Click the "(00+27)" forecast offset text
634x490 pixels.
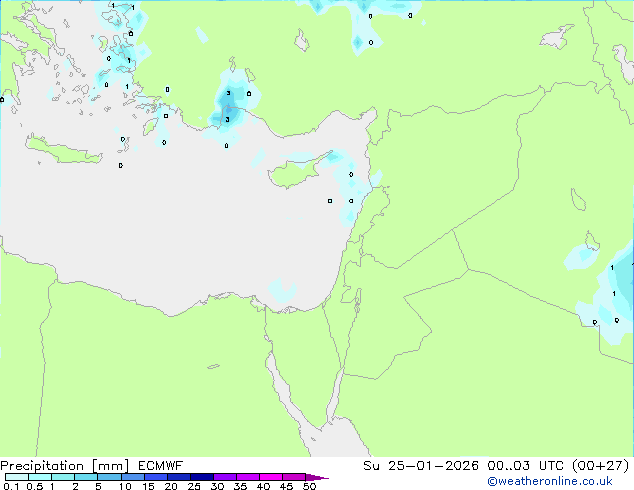click(x=601, y=466)
